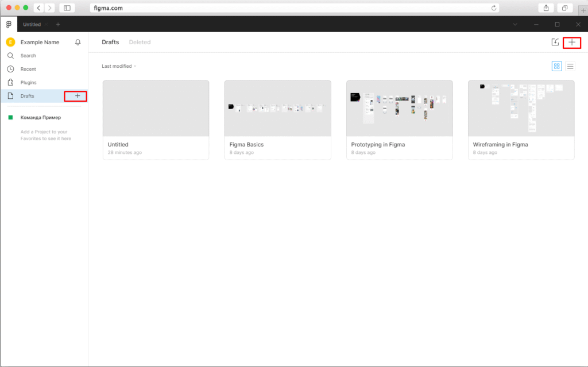Create new file with top-right plus icon
Image resolution: width=588 pixels, height=367 pixels.
[571, 43]
